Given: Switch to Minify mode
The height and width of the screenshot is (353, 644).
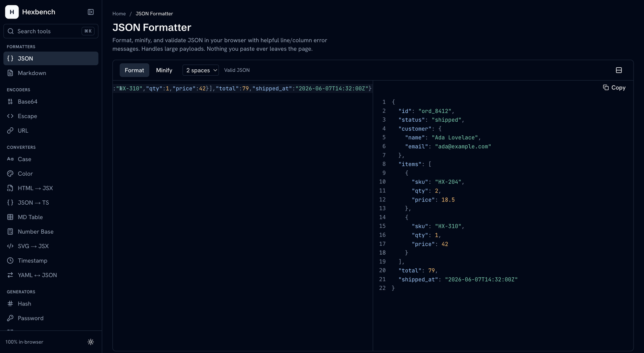Looking at the screenshot, I should pyautogui.click(x=164, y=70).
